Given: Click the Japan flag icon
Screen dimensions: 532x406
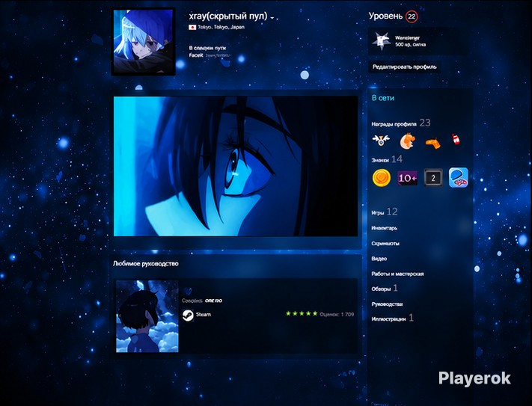Looking at the screenshot, I should click(x=192, y=27).
